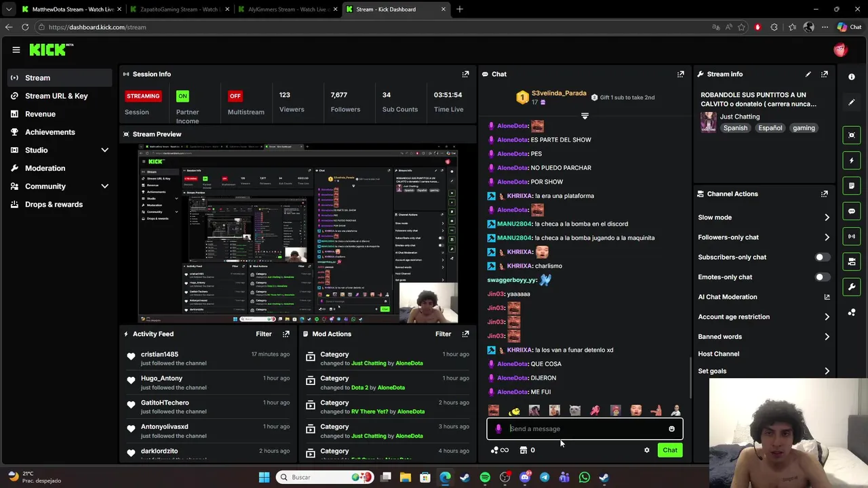The height and width of the screenshot is (488, 868).
Task: Pop out the Channel Actions panel
Action: coord(825,194)
